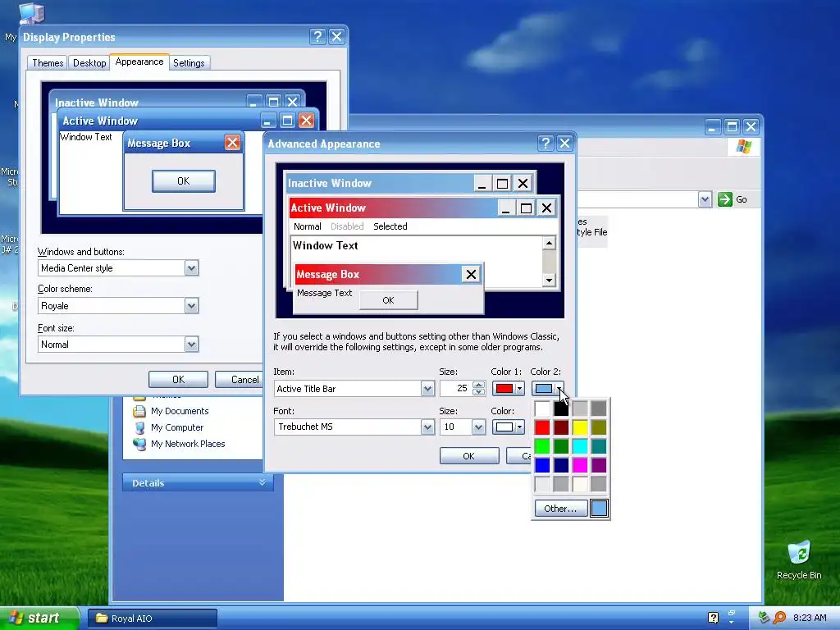Pick the navy blue swatch
The height and width of the screenshot is (630, 840).
(561, 465)
